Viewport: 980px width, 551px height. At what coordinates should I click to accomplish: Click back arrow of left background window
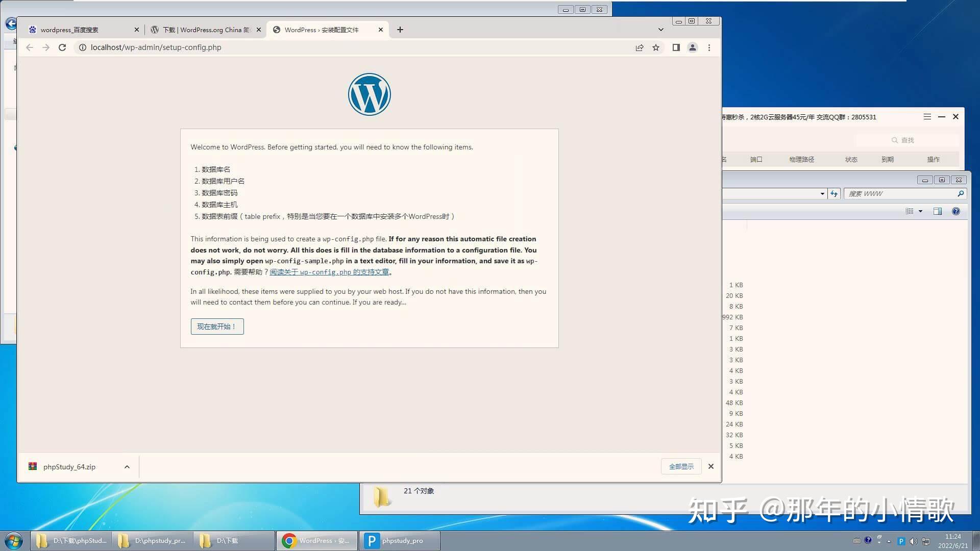11,23
